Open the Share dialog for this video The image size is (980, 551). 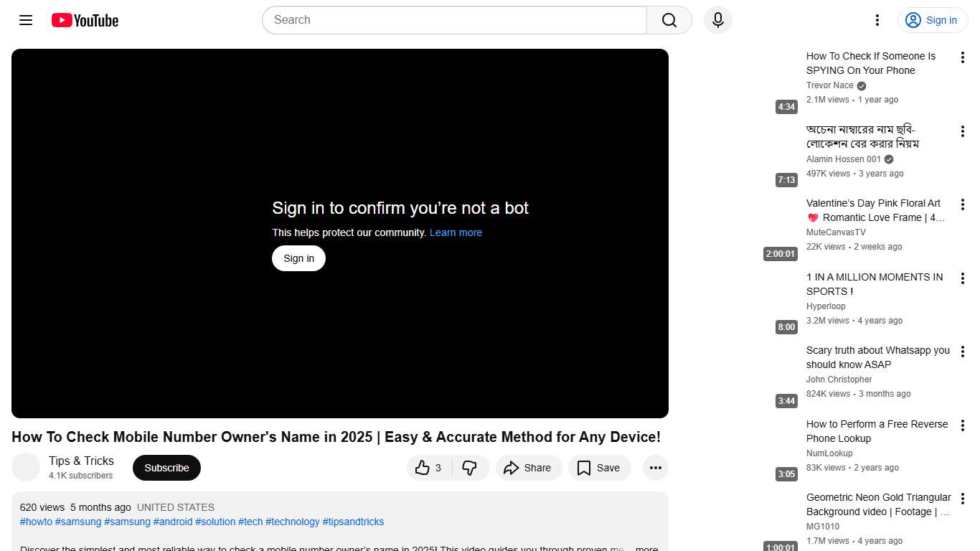pos(529,467)
